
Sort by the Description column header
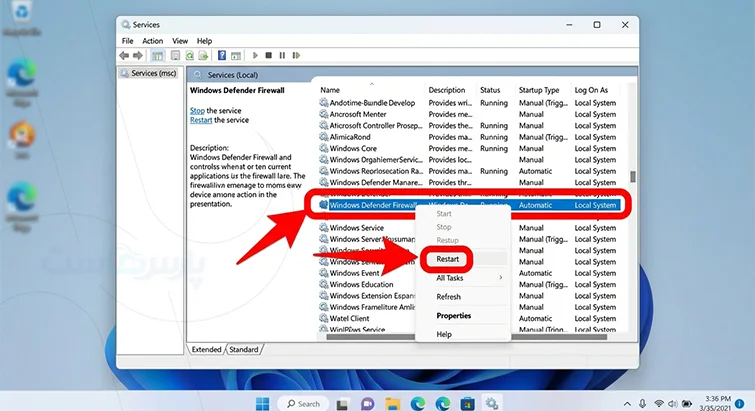point(447,90)
